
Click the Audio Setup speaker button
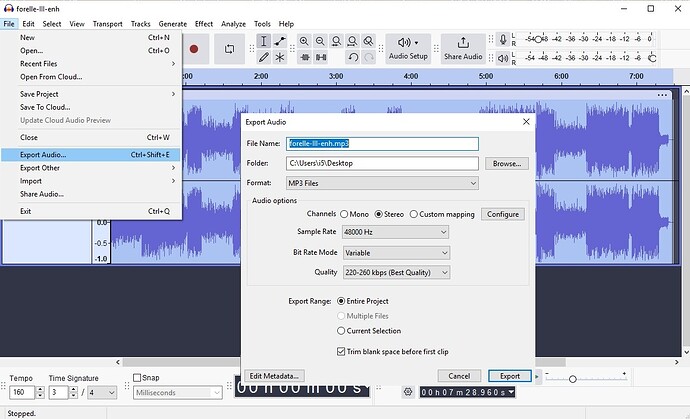pyautogui.click(x=407, y=48)
